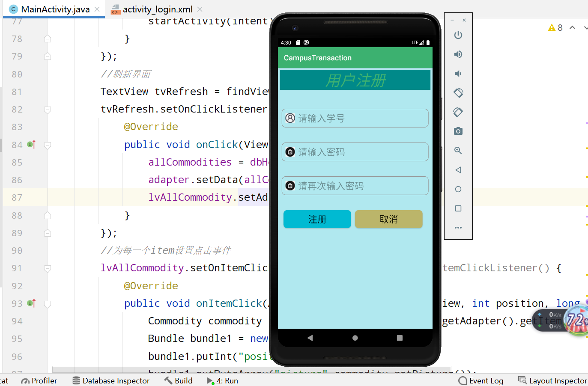The image size is (588, 386).
Task: Lower emulator volume with volume down icon
Action: point(458,74)
